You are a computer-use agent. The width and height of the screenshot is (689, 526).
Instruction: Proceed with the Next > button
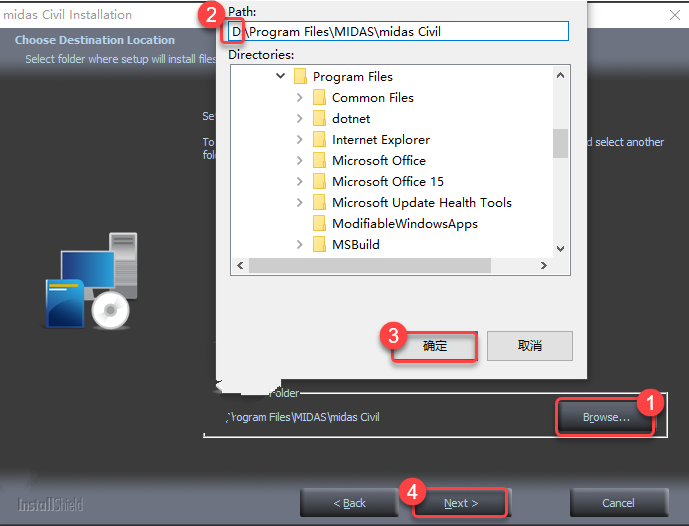pyautogui.click(x=461, y=503)
